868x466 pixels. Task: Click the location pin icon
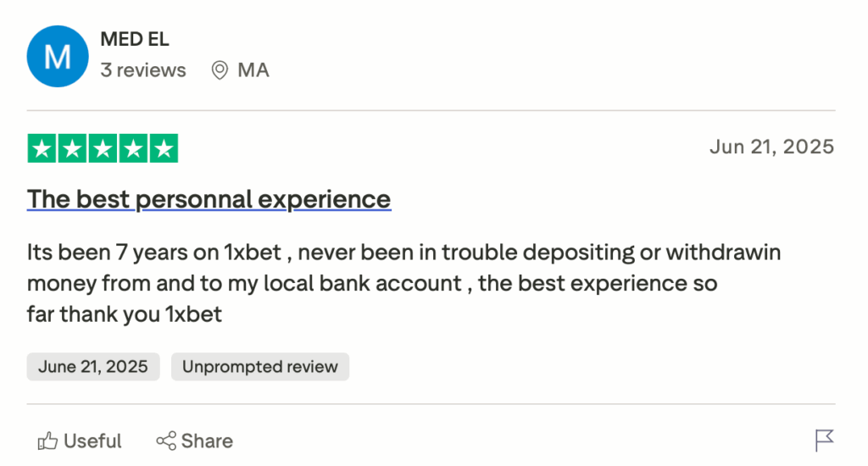pyautogui.click(x=220, y=70)
